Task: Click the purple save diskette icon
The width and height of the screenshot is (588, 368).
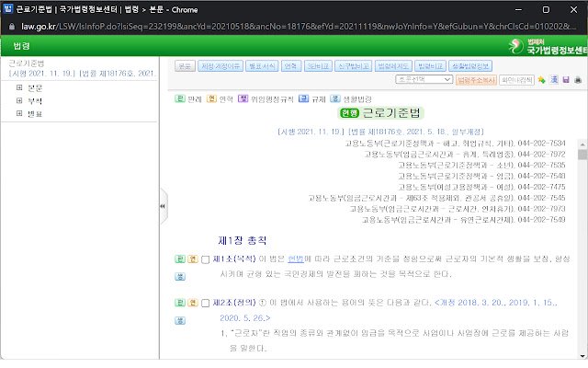Action: 566,80
